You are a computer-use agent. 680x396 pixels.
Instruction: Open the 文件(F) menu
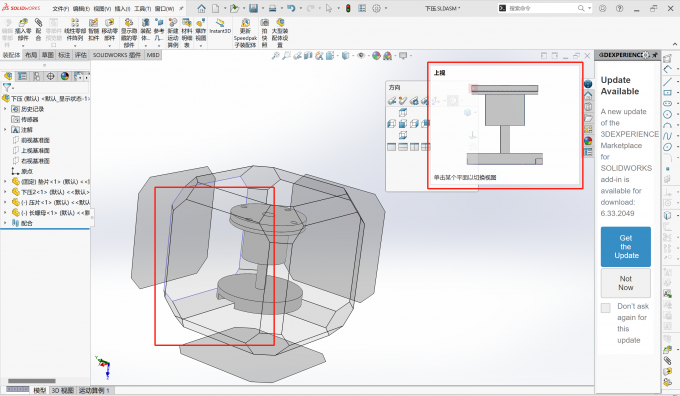60,9
